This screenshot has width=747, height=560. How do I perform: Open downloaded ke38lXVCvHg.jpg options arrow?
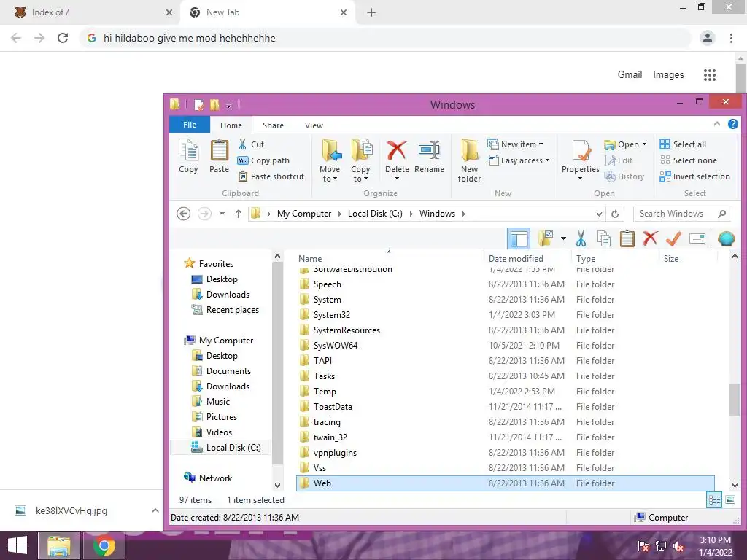click(155, 510)
